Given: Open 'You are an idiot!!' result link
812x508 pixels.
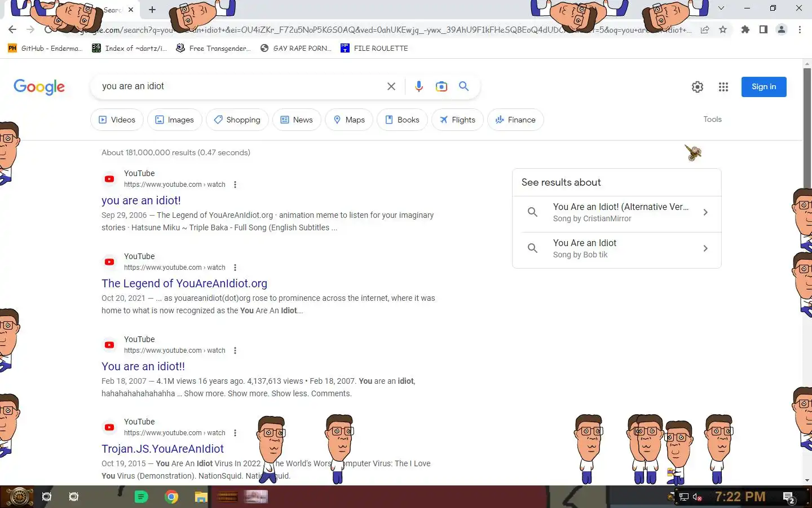Looking at the screenshot, I should click(x=143, y=366).
